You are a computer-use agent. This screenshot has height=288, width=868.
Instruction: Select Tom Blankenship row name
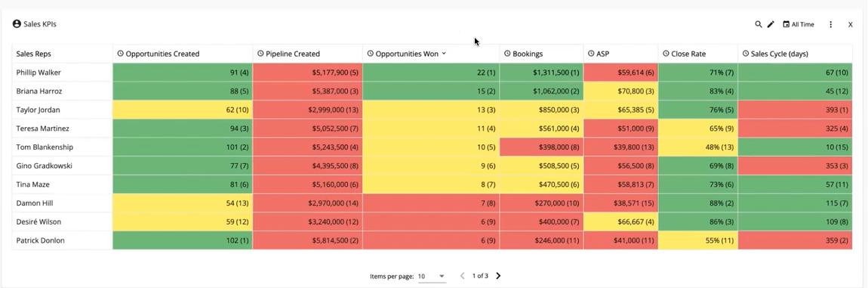click(45, 147)
